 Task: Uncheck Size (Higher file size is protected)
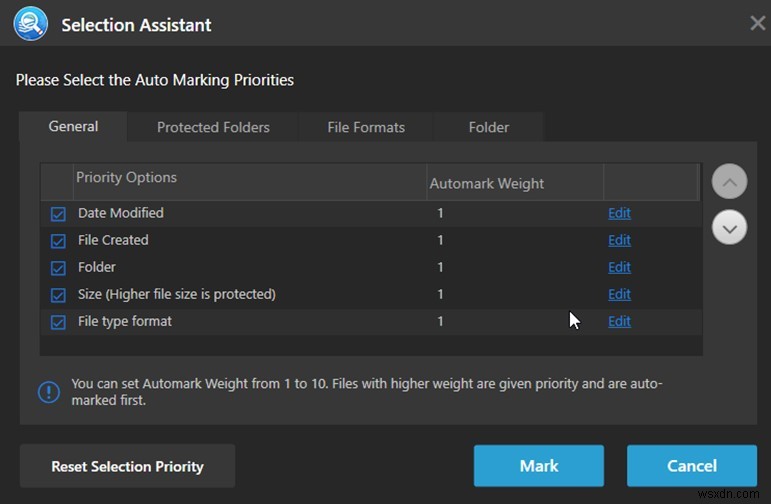(58, 295)
